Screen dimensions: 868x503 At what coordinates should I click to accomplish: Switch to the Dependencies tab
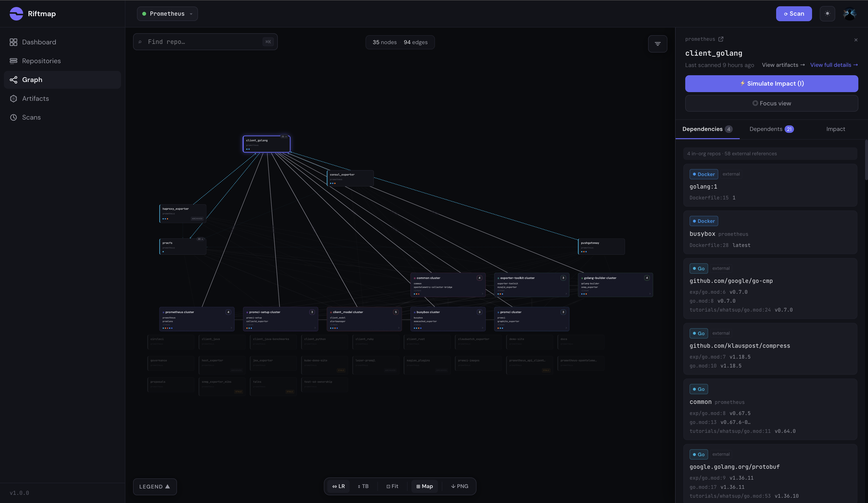pyautogui.click(x=707, y=129)
